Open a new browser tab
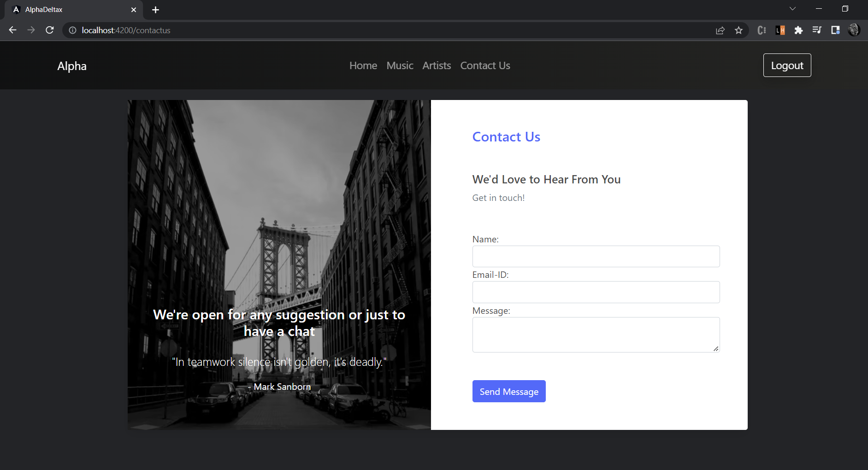Image resolution: width=868 pixels, height=470 pixels. 155,10
